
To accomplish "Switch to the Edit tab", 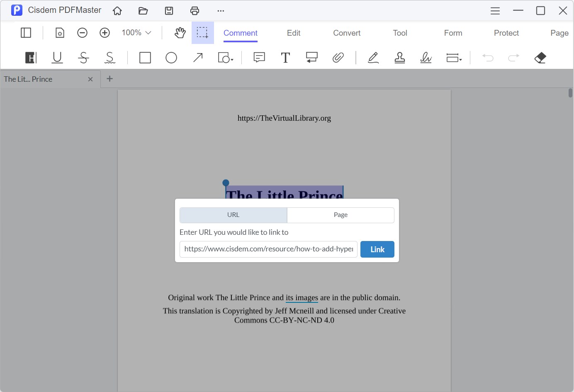I will coord(293,33).
